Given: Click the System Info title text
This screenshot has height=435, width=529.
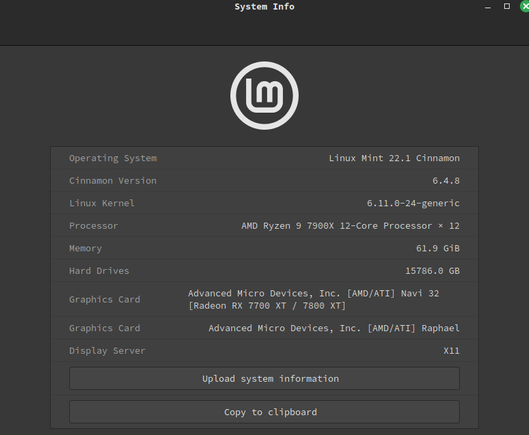Looking at the screenshot, I should 264,7.
